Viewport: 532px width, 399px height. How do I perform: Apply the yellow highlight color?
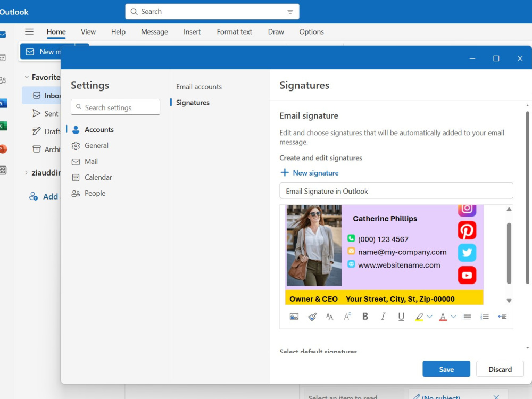[x=419, y=317]
